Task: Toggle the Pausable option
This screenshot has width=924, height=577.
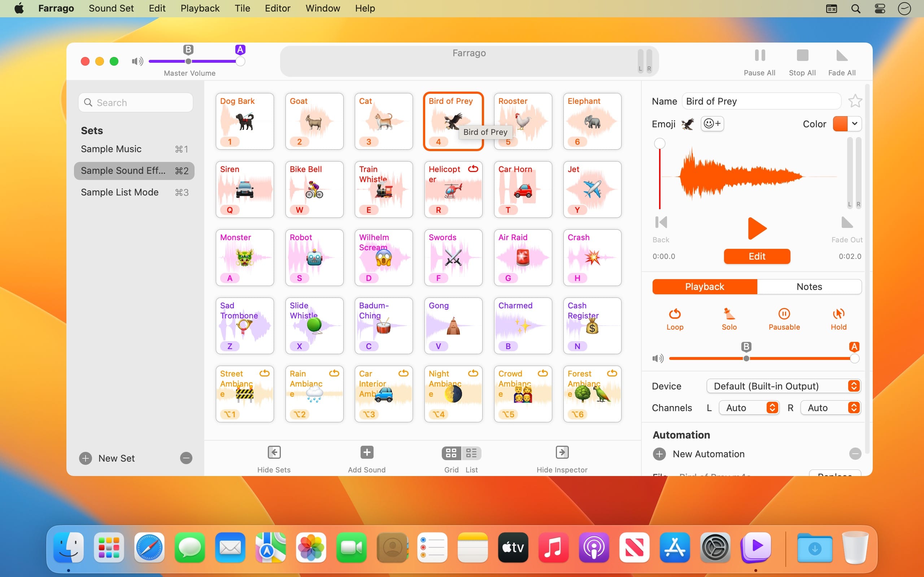Action: 784,314
